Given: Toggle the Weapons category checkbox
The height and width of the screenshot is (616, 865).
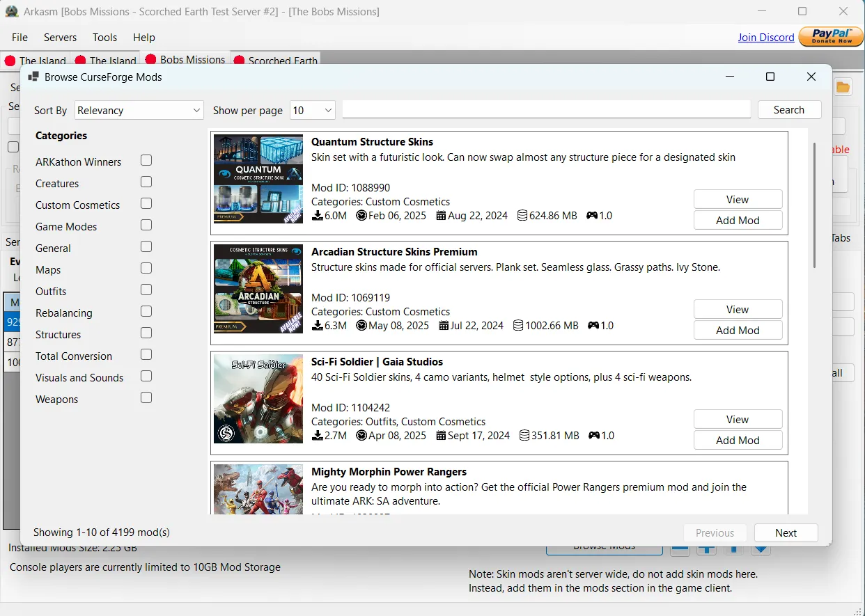Looking at the screenshot, I should pos(146,398).
